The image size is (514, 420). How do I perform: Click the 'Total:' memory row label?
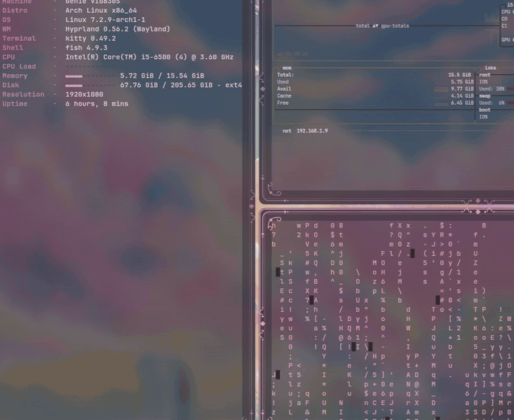(286, 75)
